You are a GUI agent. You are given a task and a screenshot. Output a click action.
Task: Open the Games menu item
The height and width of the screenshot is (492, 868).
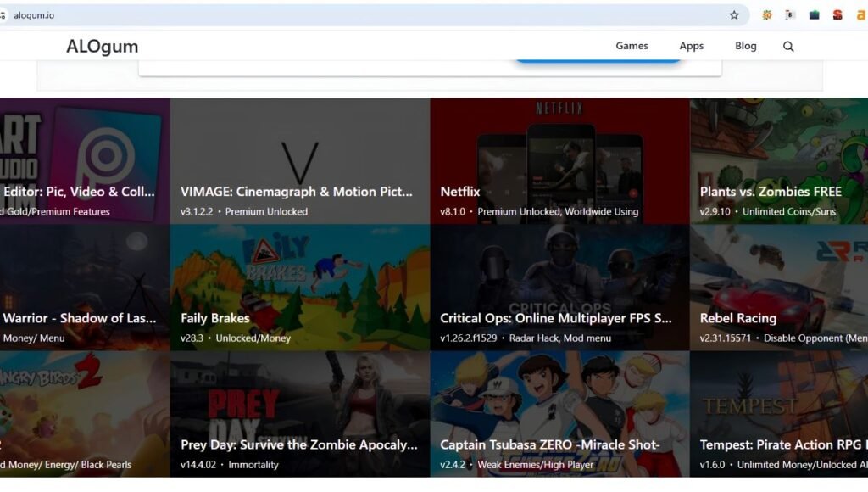click(x=632, y=46)
